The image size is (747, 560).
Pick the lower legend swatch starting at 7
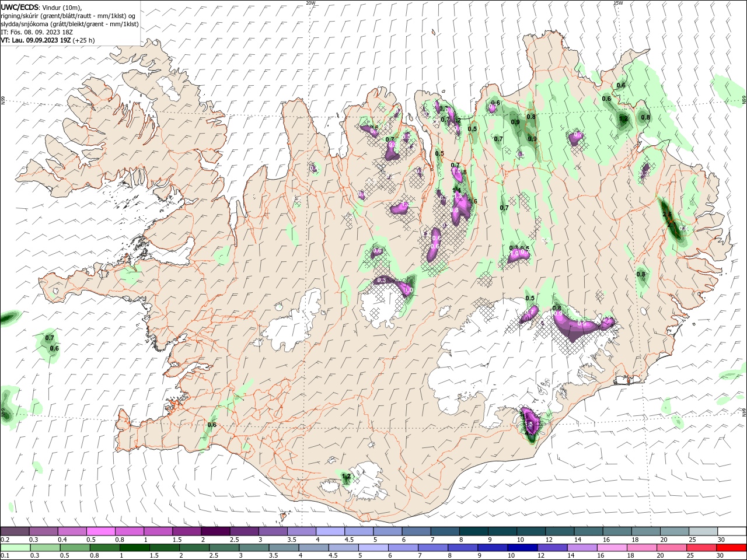[x=434, y=548]
